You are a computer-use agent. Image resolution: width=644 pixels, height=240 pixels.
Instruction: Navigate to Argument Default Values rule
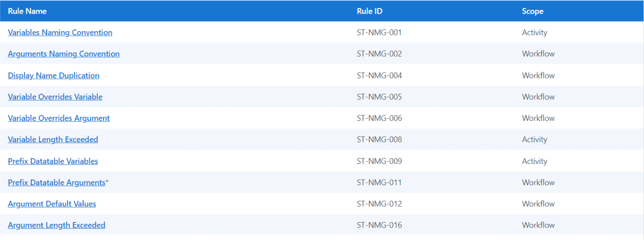point(52,204)
